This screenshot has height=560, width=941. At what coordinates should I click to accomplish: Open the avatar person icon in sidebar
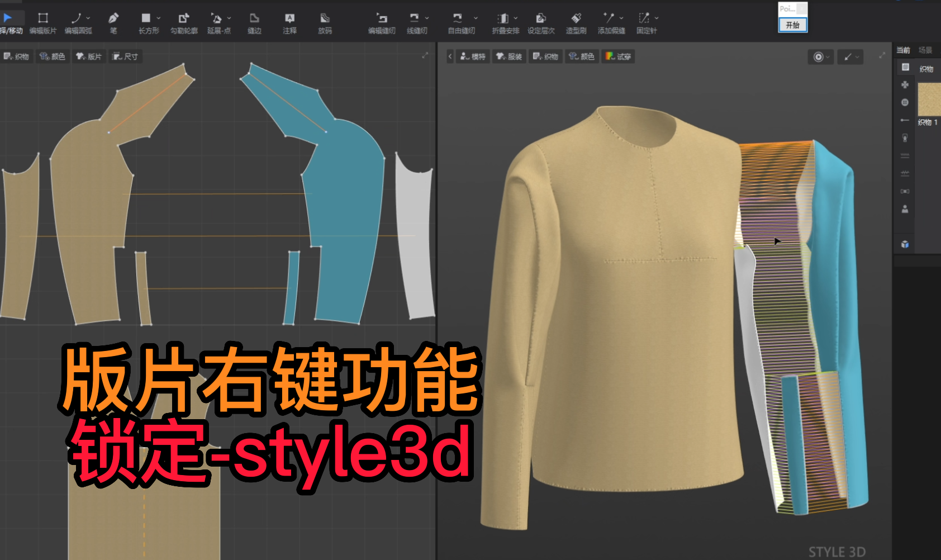click(x=905, y=209)
